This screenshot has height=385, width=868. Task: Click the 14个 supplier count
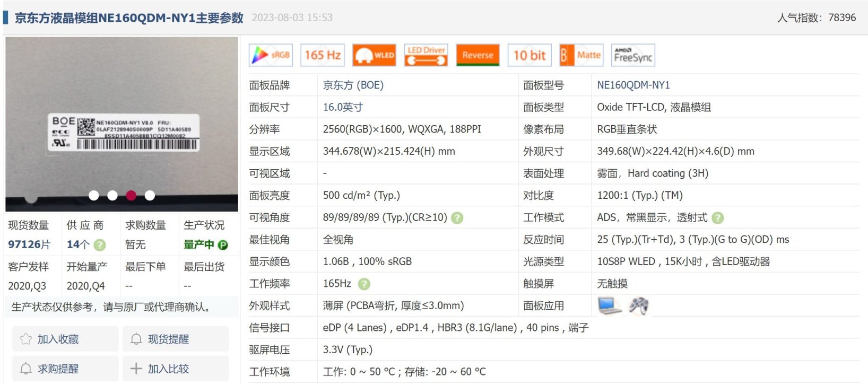(x=78, y=245)
